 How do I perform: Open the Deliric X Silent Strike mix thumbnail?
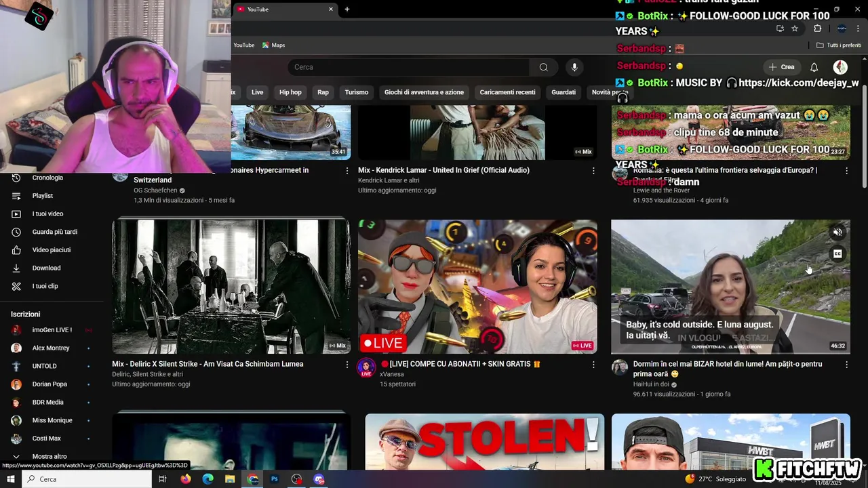pos(231,286)
